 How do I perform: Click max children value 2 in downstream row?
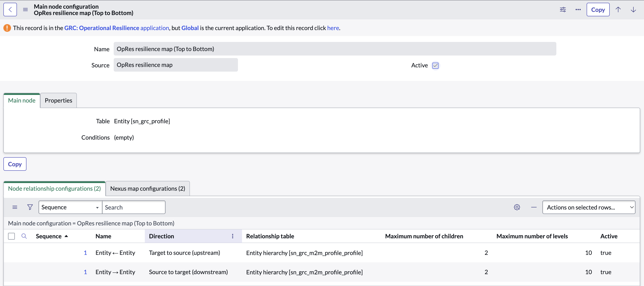(x=486, y=272)
